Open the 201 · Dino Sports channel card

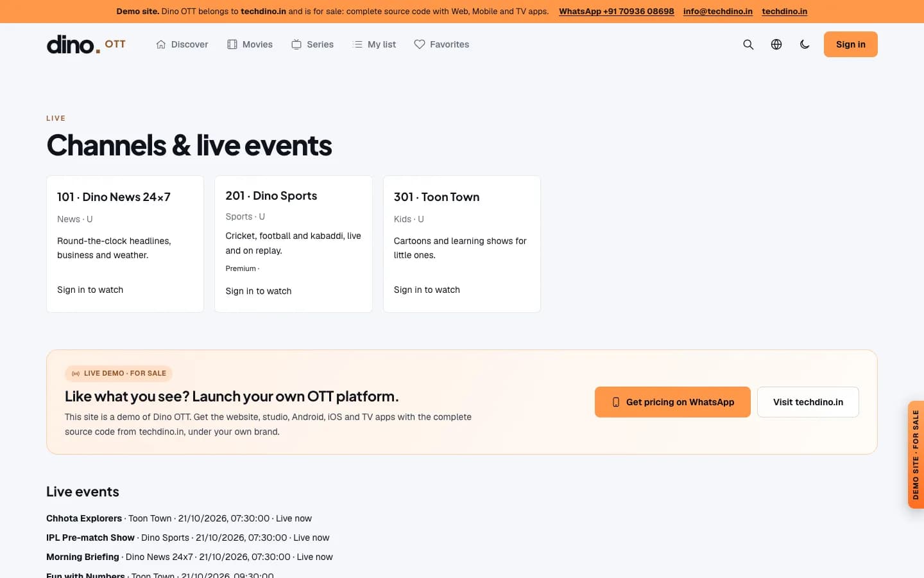tap(293, 244)
